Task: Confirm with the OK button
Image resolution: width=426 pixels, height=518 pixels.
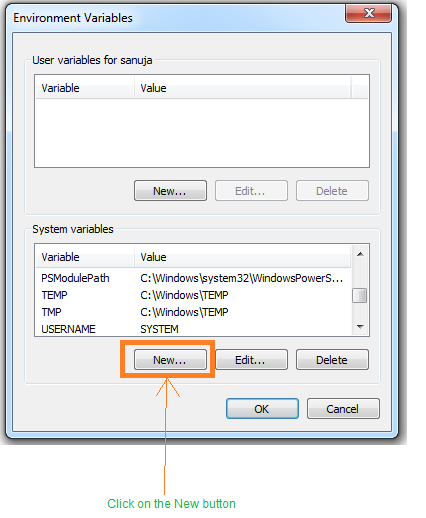Action: click(x=262, y=409)
